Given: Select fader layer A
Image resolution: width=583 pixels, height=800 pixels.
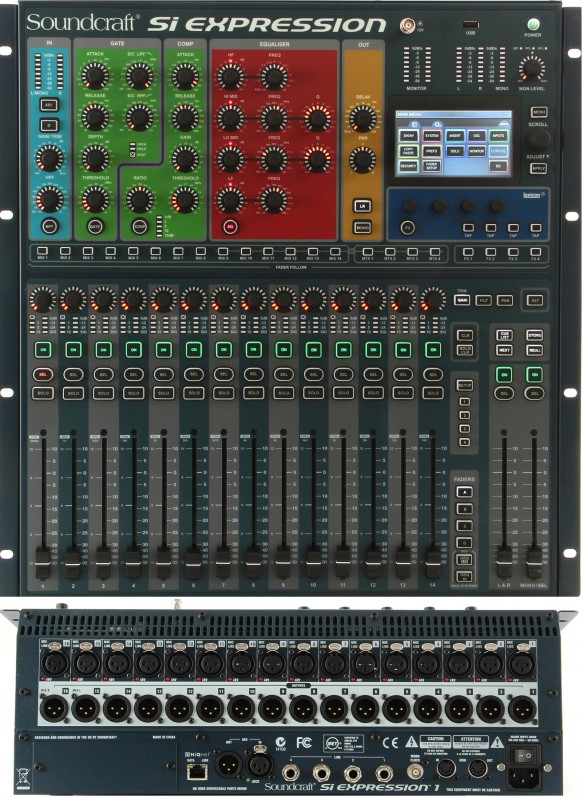Looking at the screenshot, I should (464, 492).
